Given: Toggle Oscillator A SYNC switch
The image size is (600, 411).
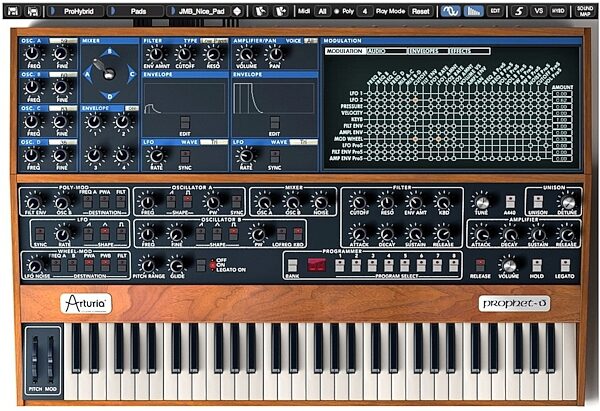Looking at the screenshot, I should pyautogui.click(x=236, y=201).
